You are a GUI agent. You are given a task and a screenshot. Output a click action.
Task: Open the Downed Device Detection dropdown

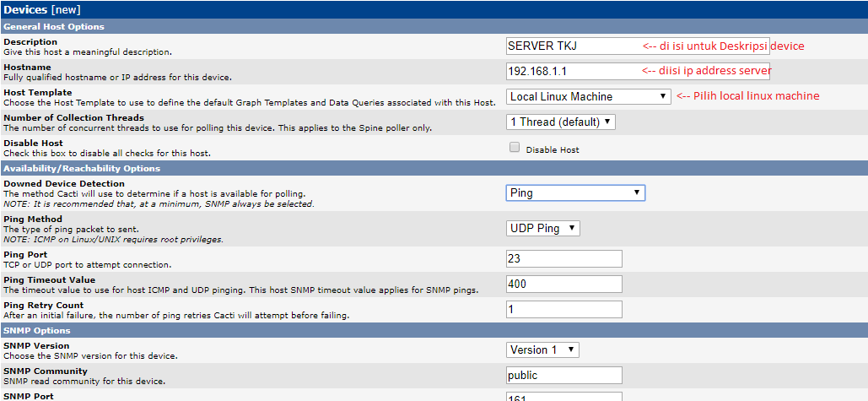pyautogui.click(x=575, y=192)
